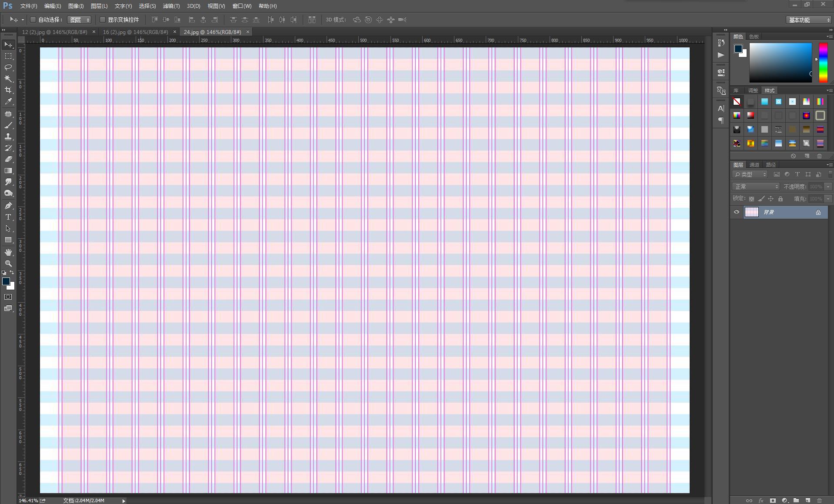Select the Hand tool
This screenshot has width=834, height=504.
pos(8,252)
